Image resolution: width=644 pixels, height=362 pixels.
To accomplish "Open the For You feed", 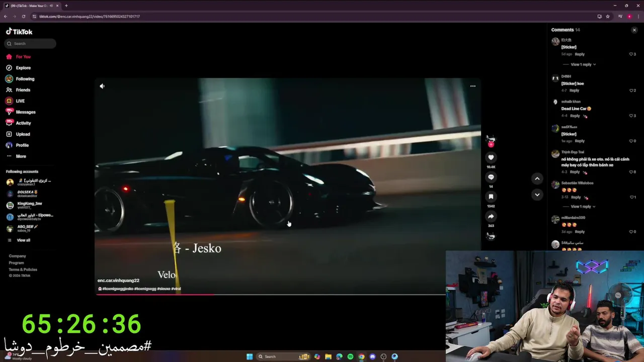I will (18, 57).
